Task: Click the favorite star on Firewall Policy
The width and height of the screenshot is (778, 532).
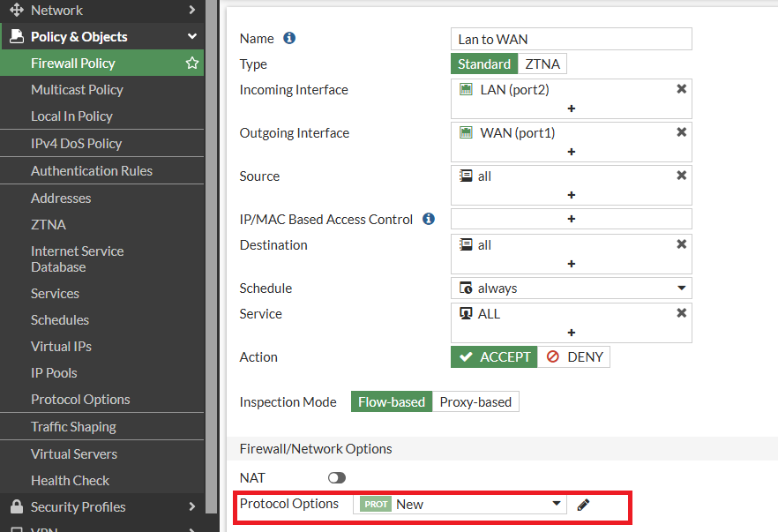Action: [x=191, y=64]
